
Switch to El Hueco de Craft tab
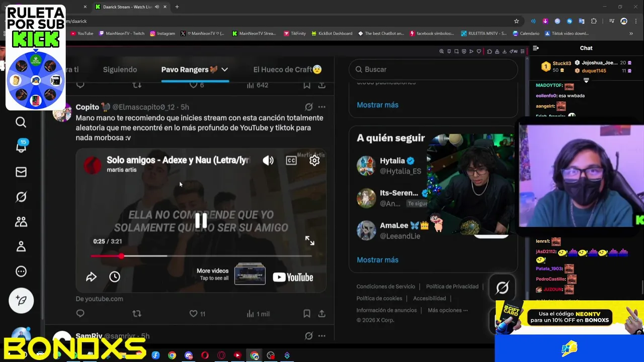tap(287, 69)
